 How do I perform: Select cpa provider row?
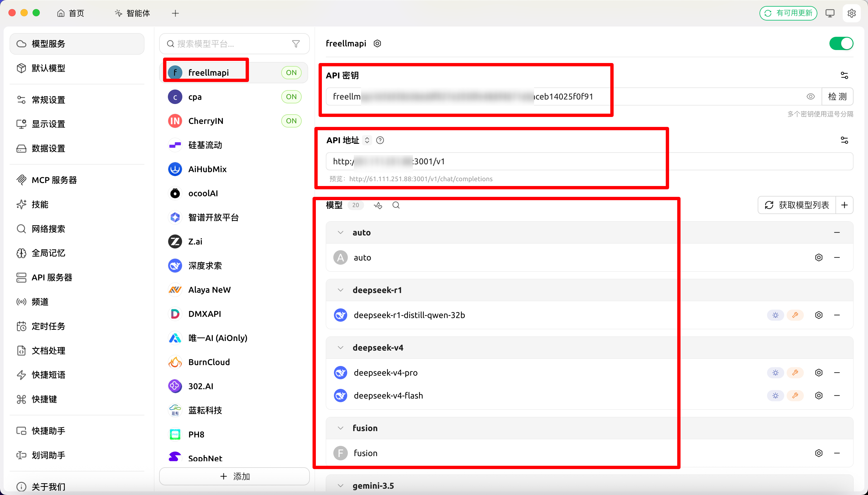point(234,97)
